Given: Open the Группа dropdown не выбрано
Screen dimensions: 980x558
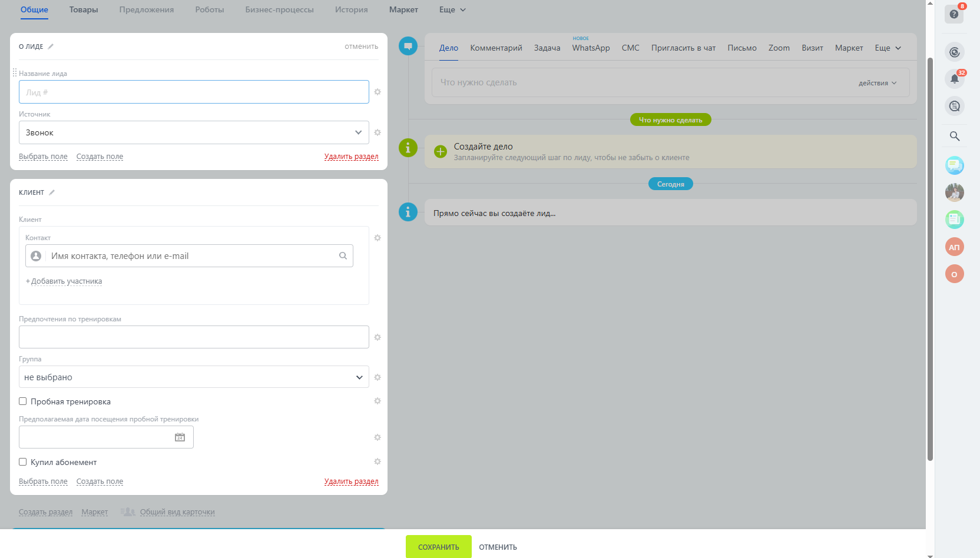Looking at the screenshot, I should (194, 377).
